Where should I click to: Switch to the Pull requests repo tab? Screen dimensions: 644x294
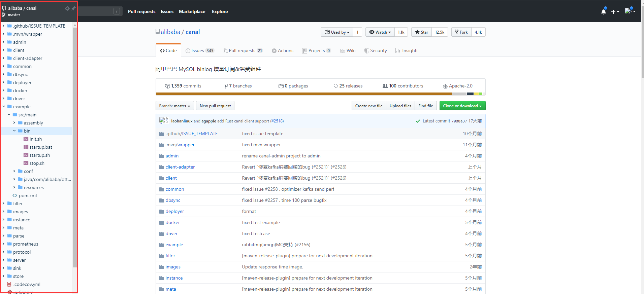pos(243,50)
